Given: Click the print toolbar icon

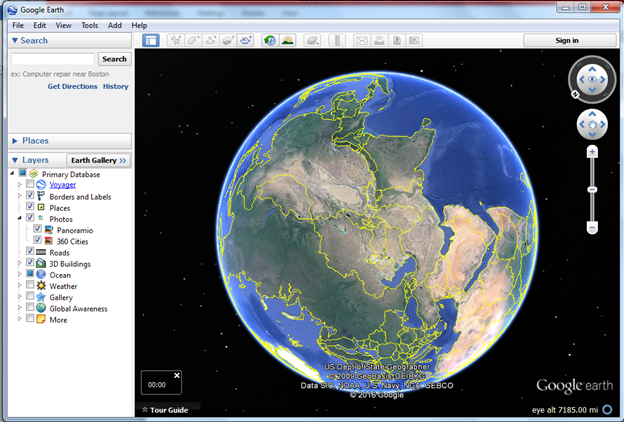Looking at the screenshot, I should [x=379, y=40].
